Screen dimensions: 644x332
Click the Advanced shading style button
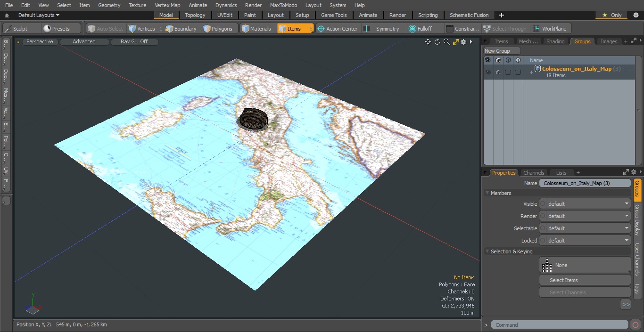[84, 42]
